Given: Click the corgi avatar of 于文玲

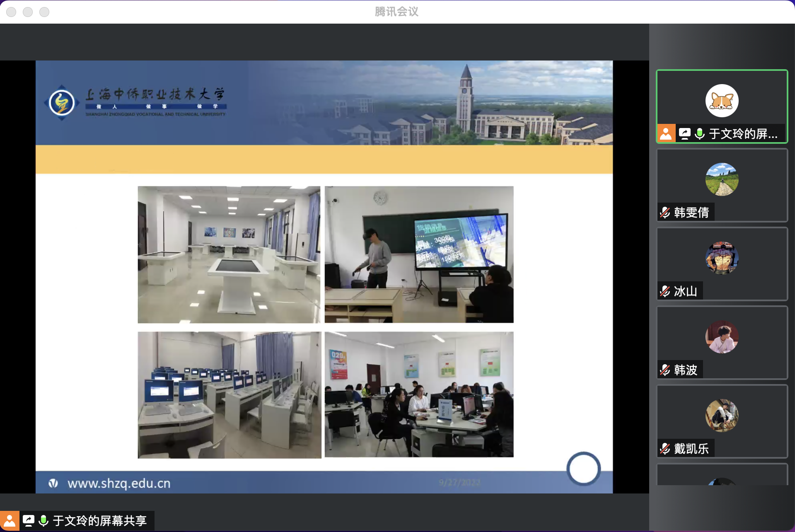Looking at the screenshot, I should (x=722, y=101).
